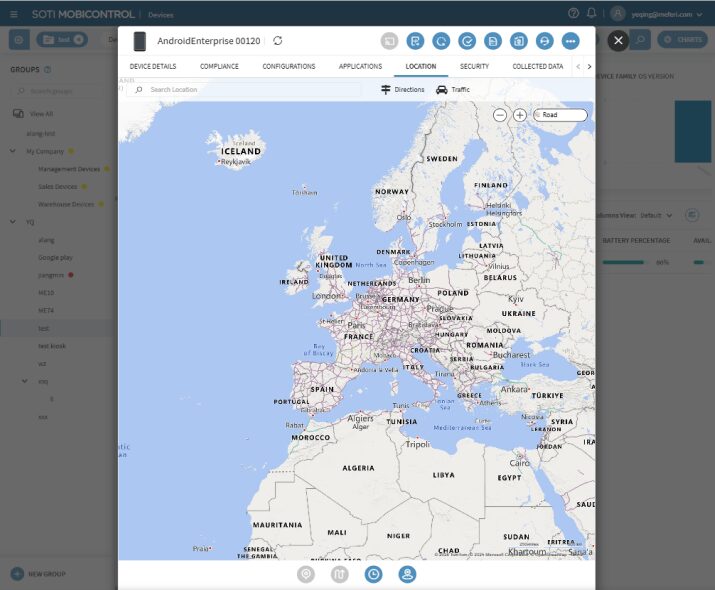Click the gray map geofence icon below map

[340, 574]
